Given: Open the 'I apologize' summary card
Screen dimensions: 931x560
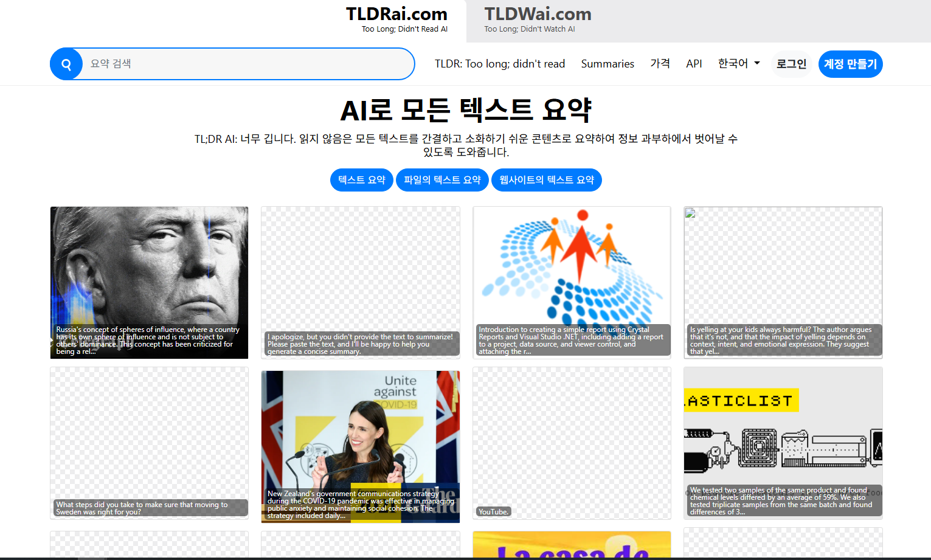Looking at the screenshot, I should coord(361,283).
